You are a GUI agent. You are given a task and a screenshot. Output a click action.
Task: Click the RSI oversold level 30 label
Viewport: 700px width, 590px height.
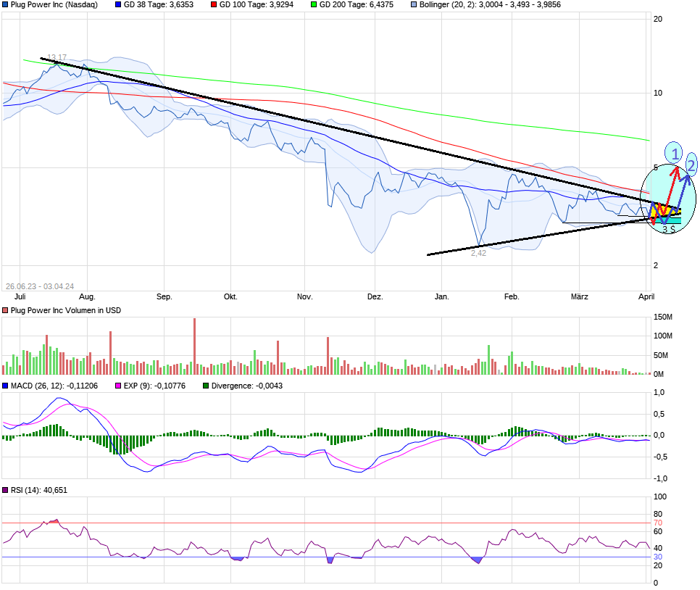click(x=658, y=557)
